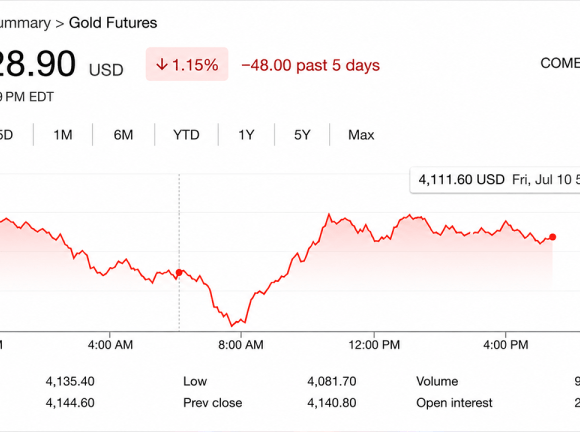Click the red marker on dotted line

(179, 273)
